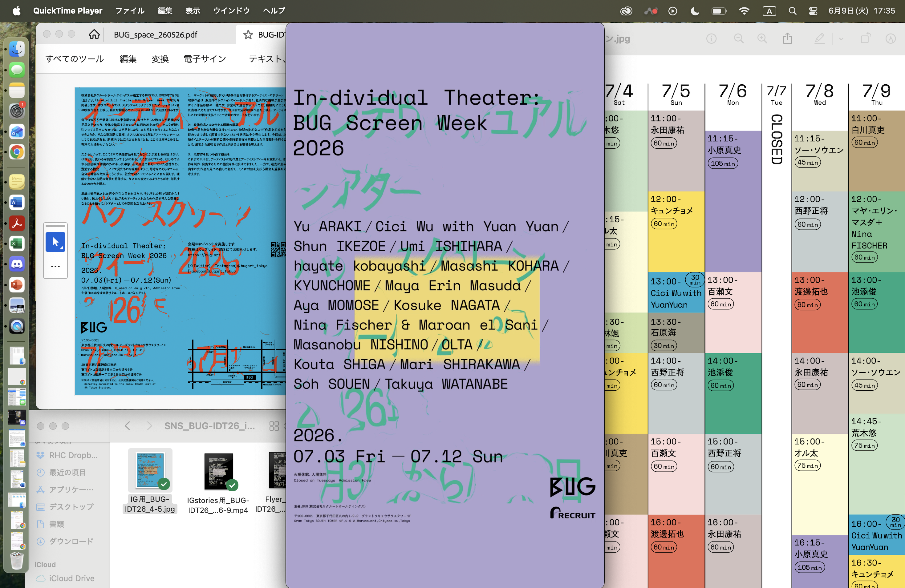Viewport: 905px width, 588px height.
Task: Switch the input source A indicator in menu bar
Action: [x=769, y=11]
